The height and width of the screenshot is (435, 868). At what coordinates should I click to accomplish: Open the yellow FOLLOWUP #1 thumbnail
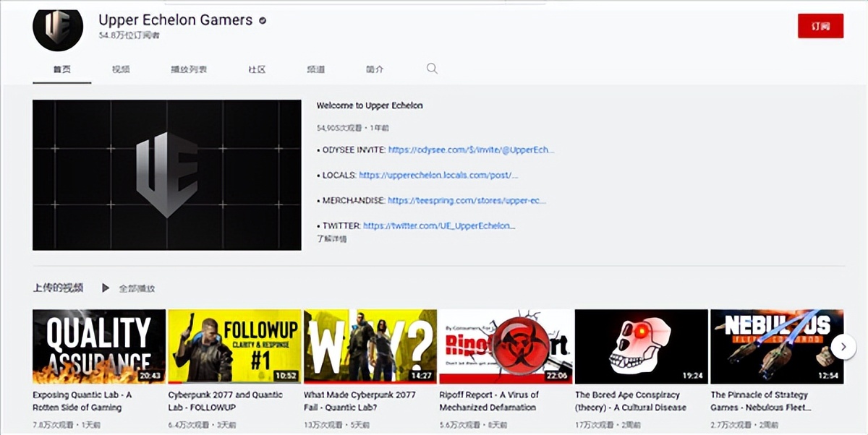tap(234, 346)
